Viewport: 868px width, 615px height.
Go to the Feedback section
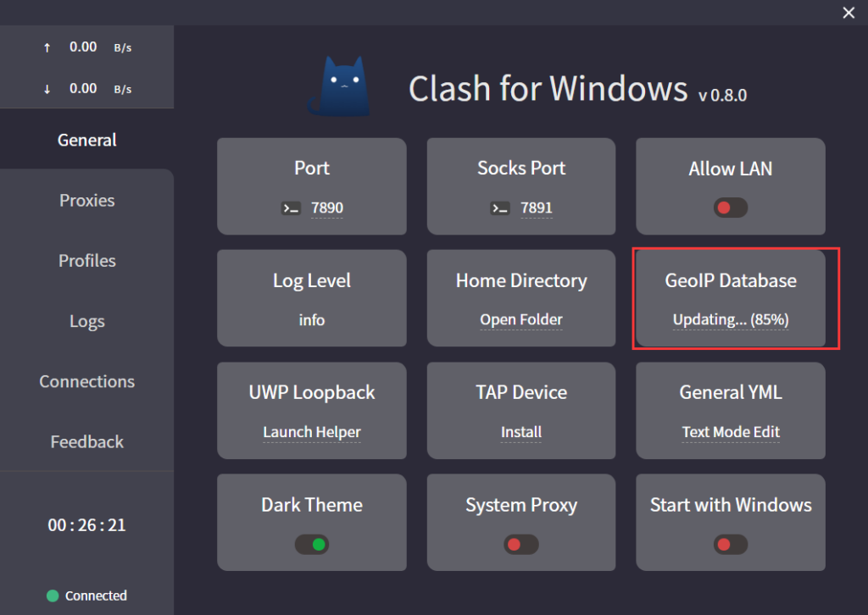[86, 441]
